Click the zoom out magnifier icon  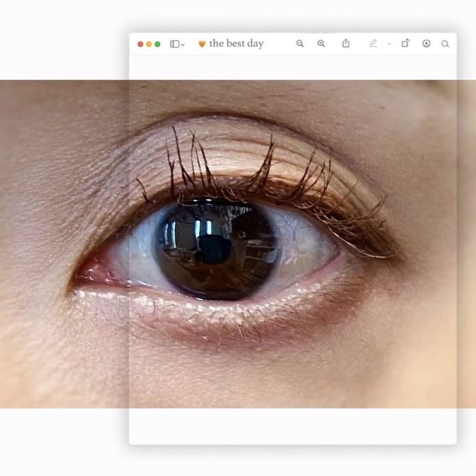300,44
